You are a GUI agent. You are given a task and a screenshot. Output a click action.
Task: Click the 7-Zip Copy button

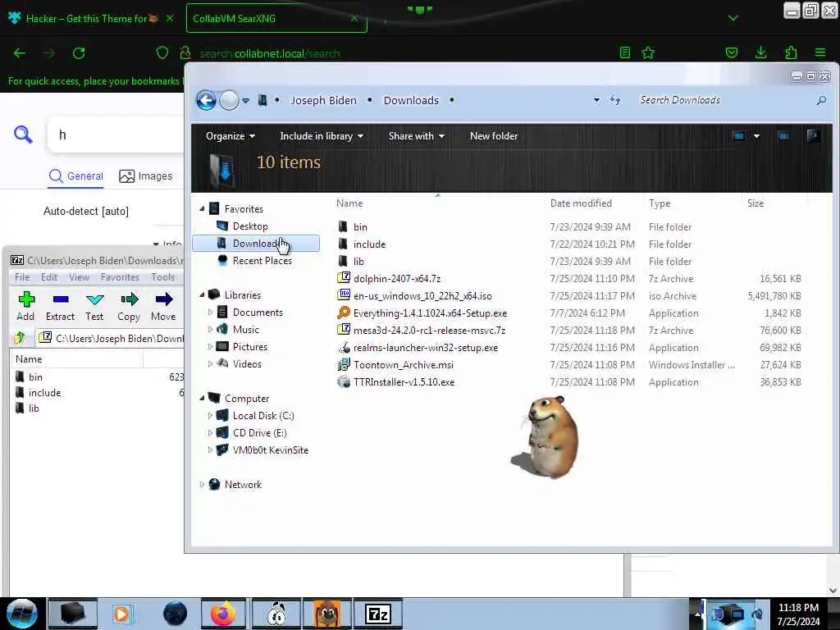(129, 307)
